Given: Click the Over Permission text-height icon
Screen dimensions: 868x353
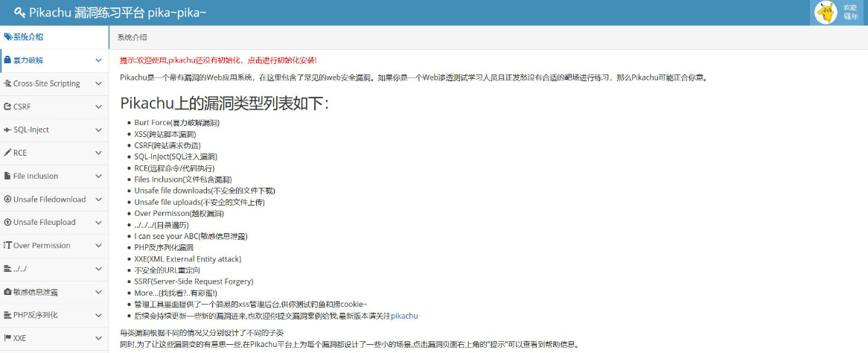Looking at the screenshot, I should (x=7, y=246).
